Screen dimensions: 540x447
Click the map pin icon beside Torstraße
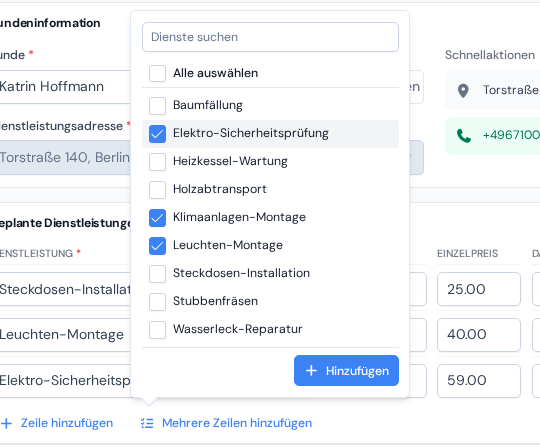(x=463, y=91)
